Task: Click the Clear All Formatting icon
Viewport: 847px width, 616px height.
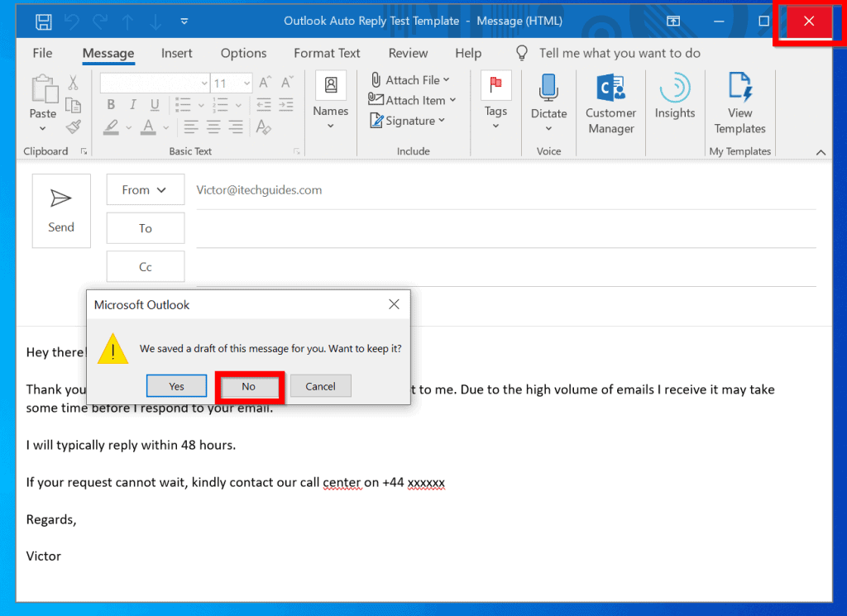Action: [x=264, y=127]
